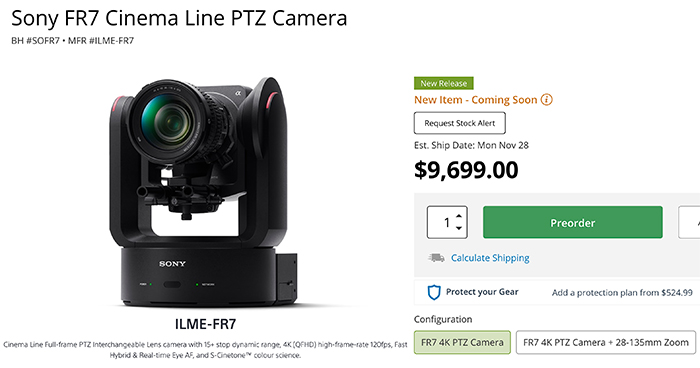Click the green Preorder button
The width and height of the screenshot is (700, 368).
coord(573,222)
